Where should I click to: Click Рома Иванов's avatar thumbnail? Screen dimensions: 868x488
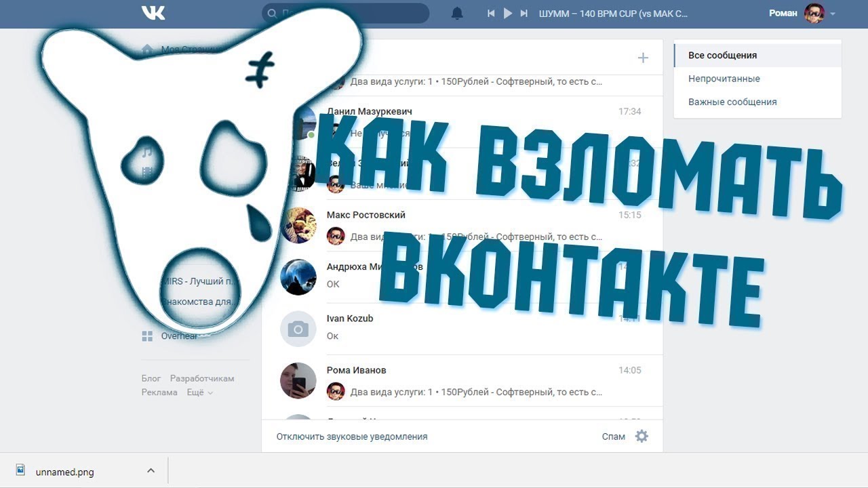[298, 381]
